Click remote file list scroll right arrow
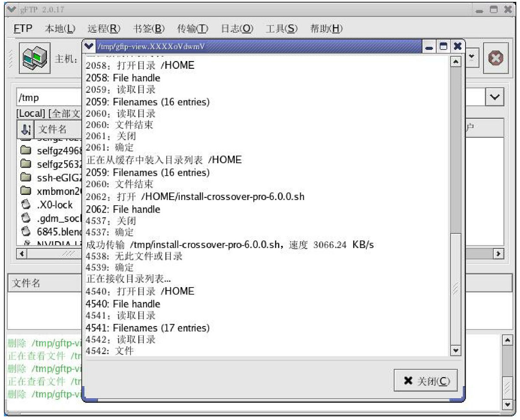 tap(499, 253)
